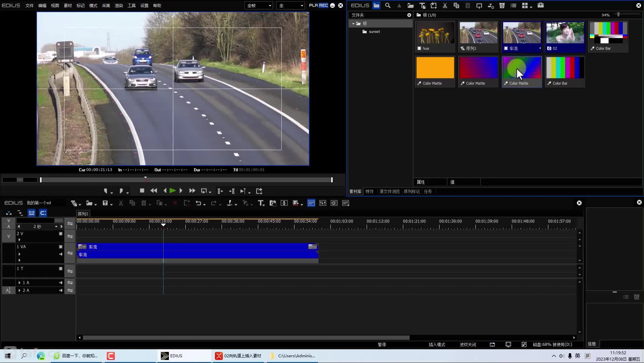Image resolution: width=644 pixels, height=363 pixels.
Task: Adjust the bin thumbnail size slider
Action: point(618,14)
